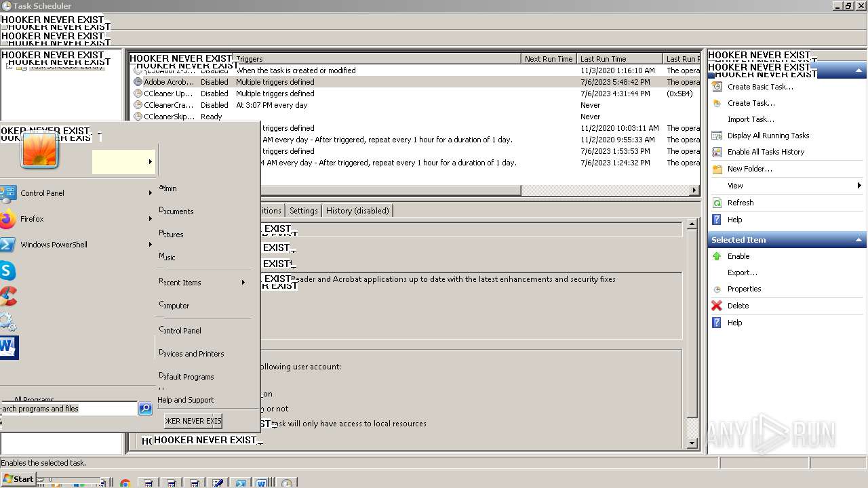Click the Task Scheduler clock taskbar icon
This screenshot has height=488, width=868.
pos(287,483)
